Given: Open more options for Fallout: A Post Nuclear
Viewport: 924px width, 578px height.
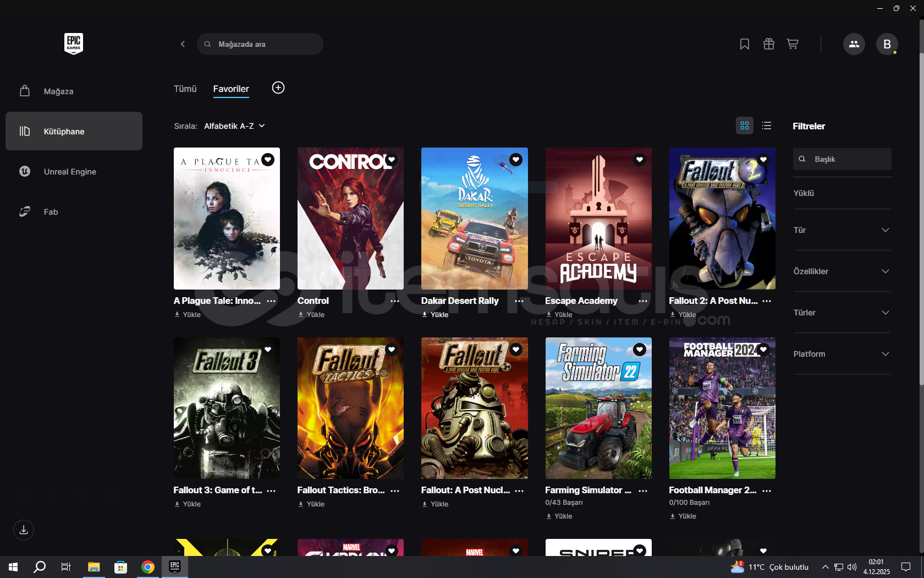Looking at the screenshot, I should coord(519,490).
